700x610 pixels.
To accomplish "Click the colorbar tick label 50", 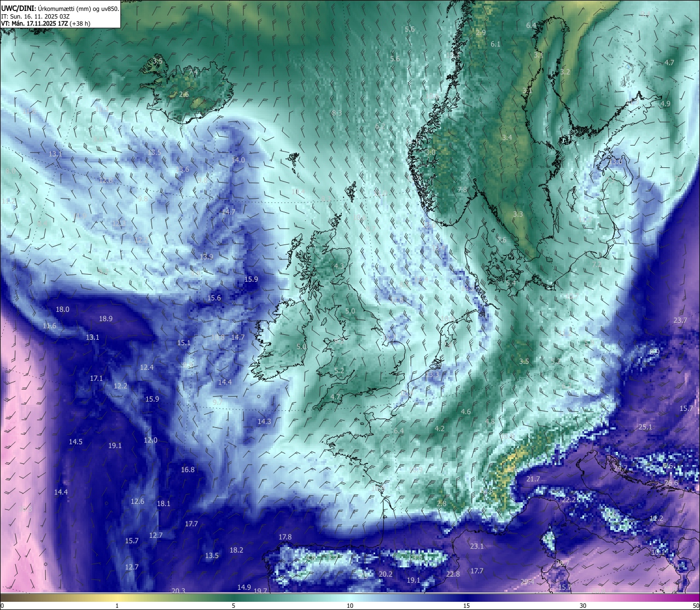I will click(696, 606).
